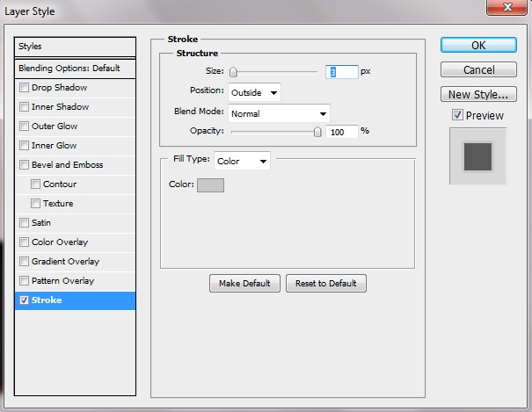The width and height of the screenshot is (532, 412).
Task: Select the Inner Glow row label
Action: (54, 145)
